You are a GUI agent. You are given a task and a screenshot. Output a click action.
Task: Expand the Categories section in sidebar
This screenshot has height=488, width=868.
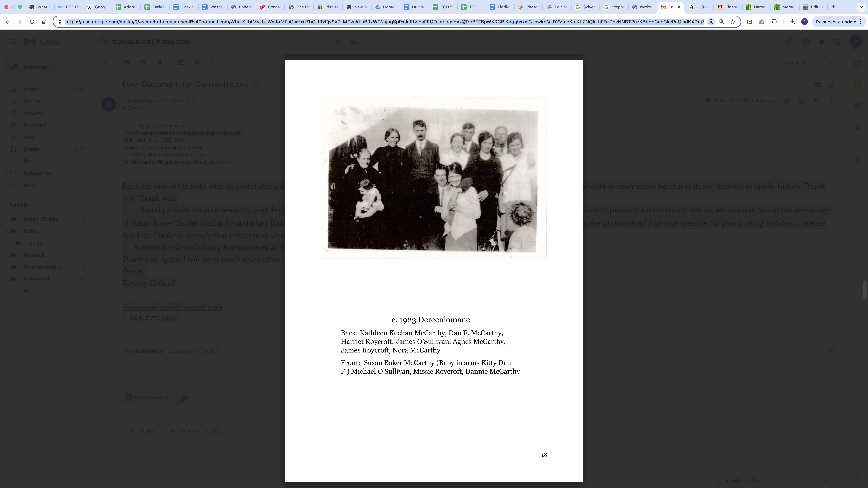[x=7, y=173]
